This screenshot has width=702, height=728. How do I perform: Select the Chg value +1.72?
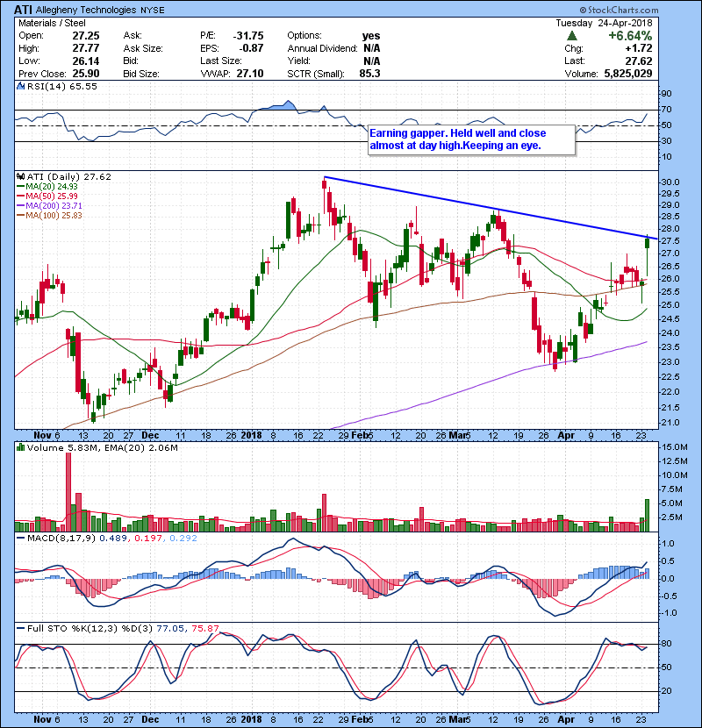coord(638,48)
